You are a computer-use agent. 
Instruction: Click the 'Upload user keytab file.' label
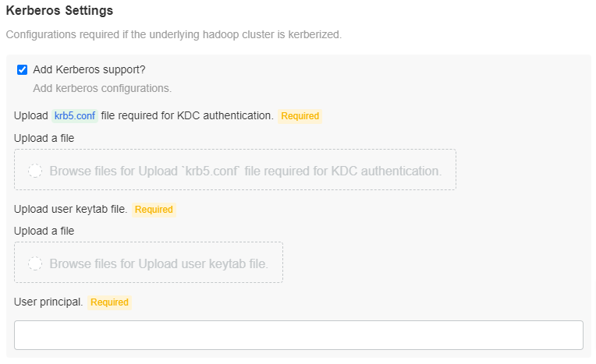pyautogui.click(x=70, y=210)
